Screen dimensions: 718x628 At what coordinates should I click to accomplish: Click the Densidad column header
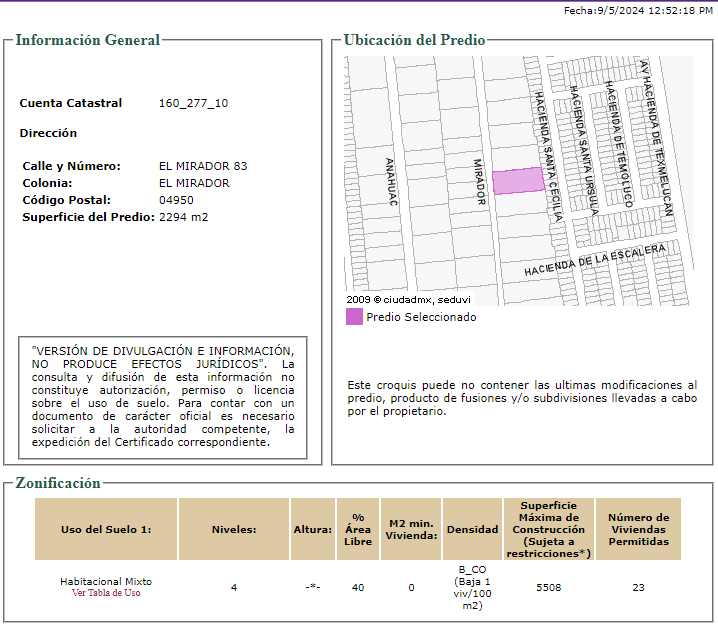472,529
